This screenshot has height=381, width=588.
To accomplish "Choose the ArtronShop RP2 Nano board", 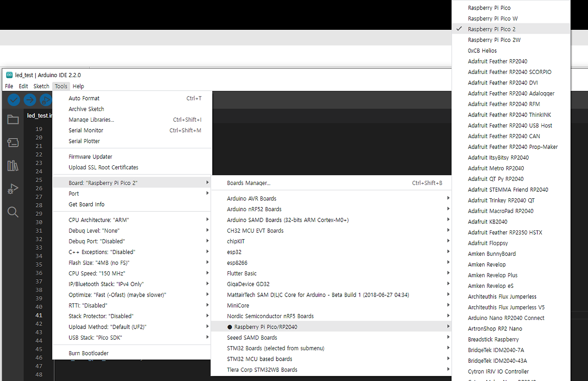I will (511, 329).
